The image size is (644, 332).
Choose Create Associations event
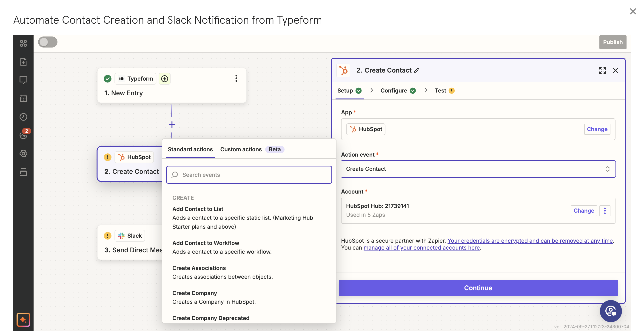[x=249, y=272]
